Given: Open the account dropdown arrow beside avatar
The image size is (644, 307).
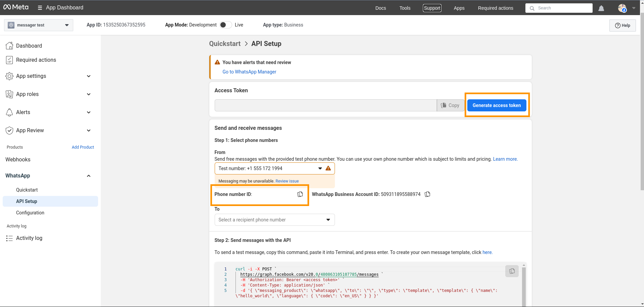Looking at the screenshot, I should tap(634, 8).
